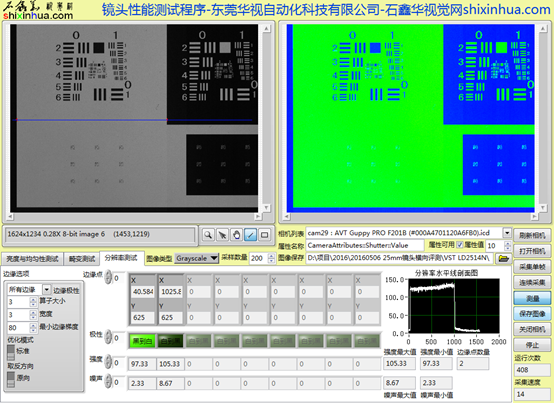This screenshot has height=403, width=554.
Task: Click the 属性名称 CameraAttributes::Shutter::Value field
Action: click(365, 245)
